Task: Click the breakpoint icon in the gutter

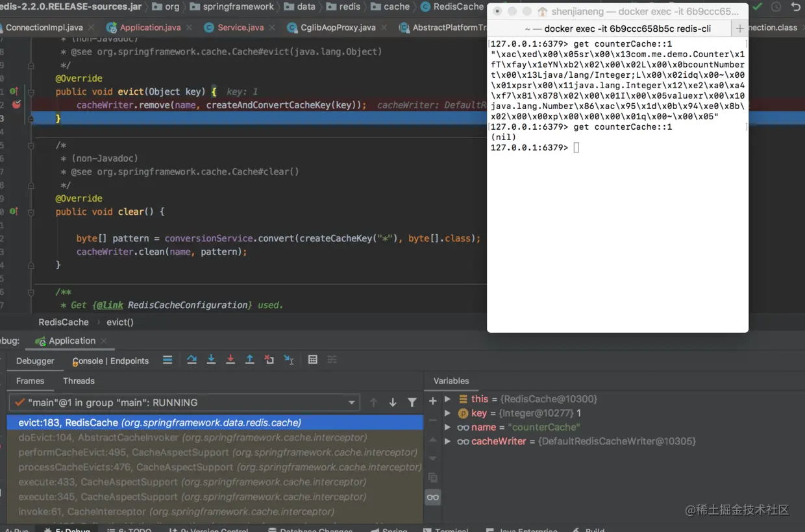Action: [x=16, y=104]
